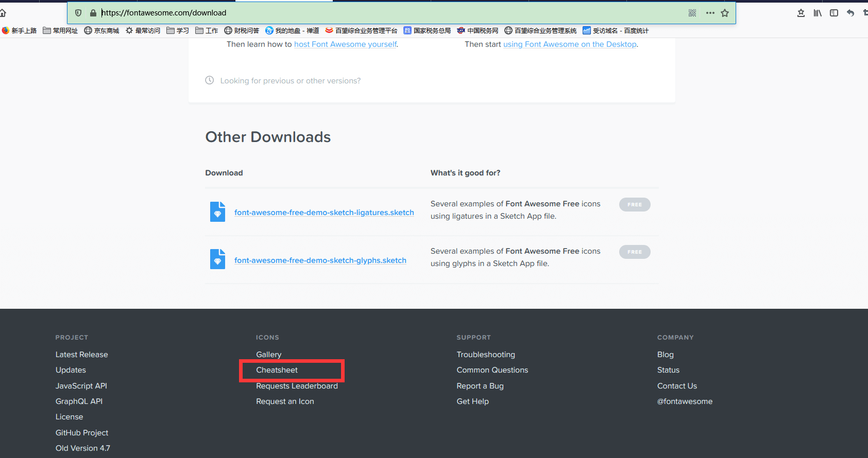Open the 最常访问 bookmarks folder
This screenshot has height=458, width=868.
(x=143, y=30)
